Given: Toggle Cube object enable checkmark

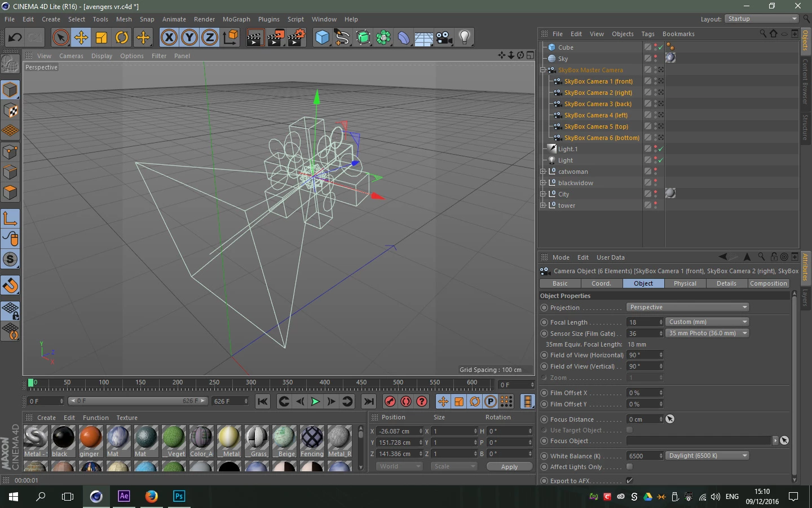Looking at the screenshot, I should [x=660, y=47].
